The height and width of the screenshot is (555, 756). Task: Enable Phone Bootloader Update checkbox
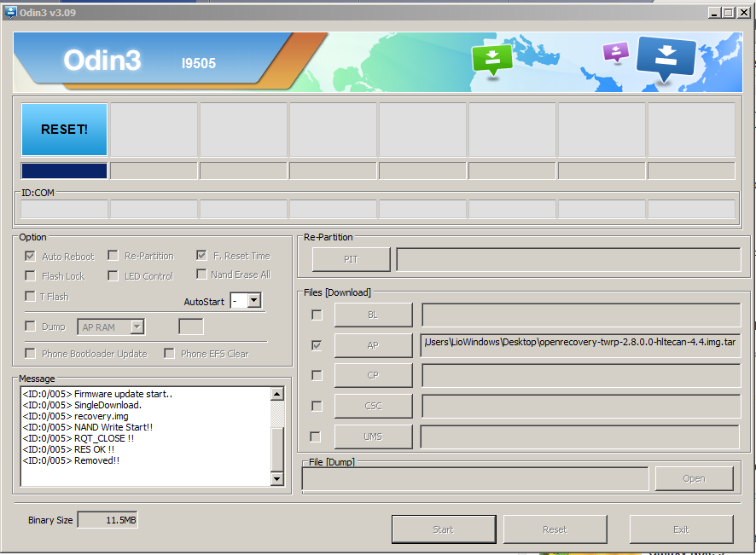point(30,353)
